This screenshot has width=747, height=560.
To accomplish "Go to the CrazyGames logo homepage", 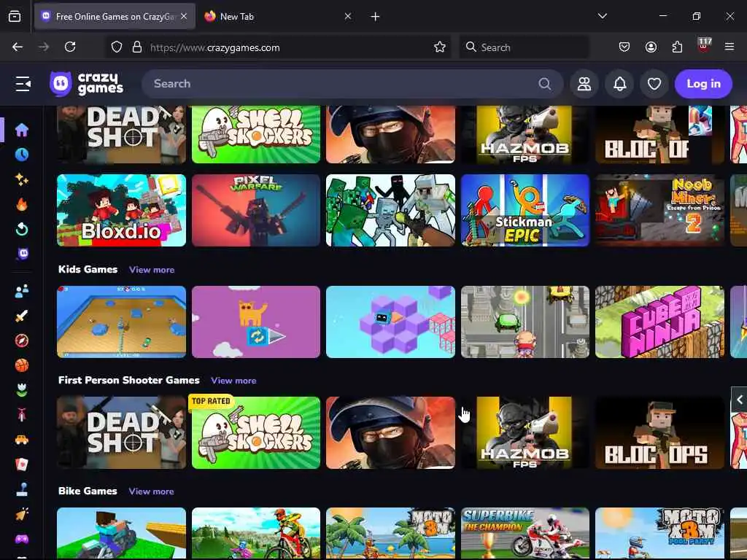I will coord(87,84).
